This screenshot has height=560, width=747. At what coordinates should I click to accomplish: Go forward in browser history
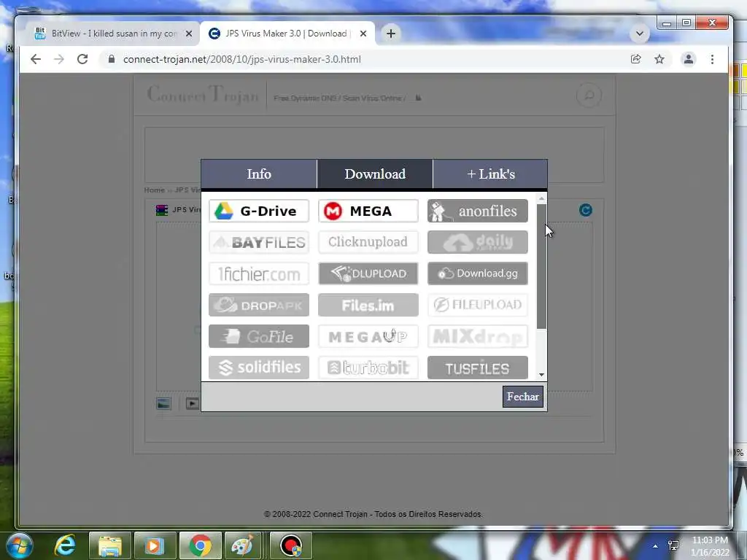tap(59, 59)
